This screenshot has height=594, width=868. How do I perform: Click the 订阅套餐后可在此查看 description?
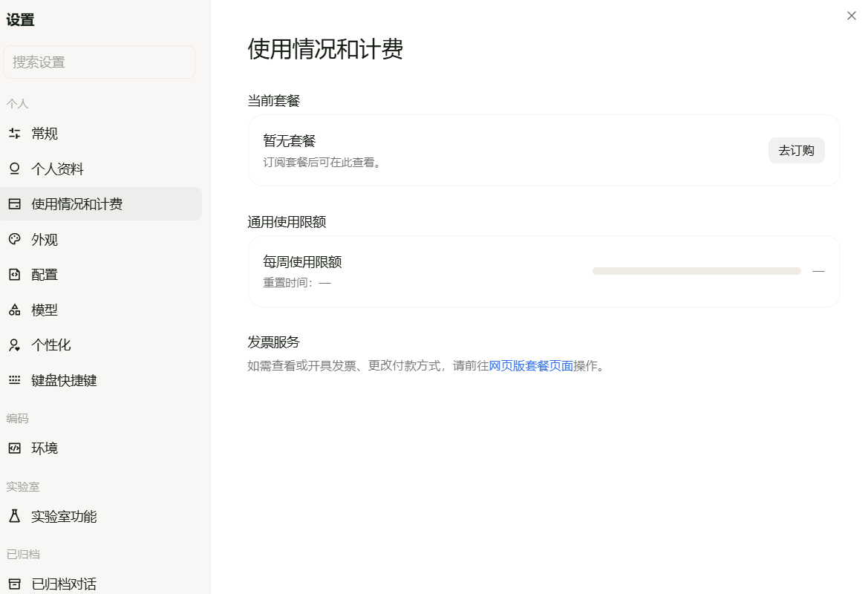coord(324,163)
